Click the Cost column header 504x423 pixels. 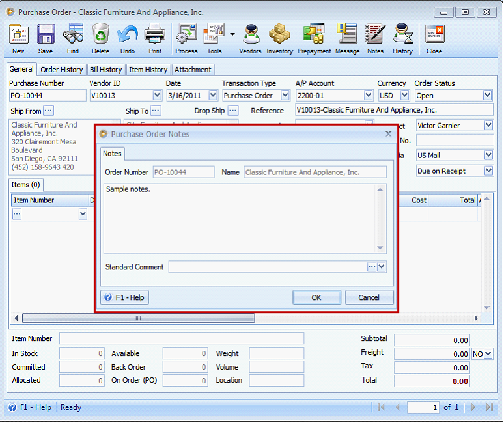click(x=413, y=200)
